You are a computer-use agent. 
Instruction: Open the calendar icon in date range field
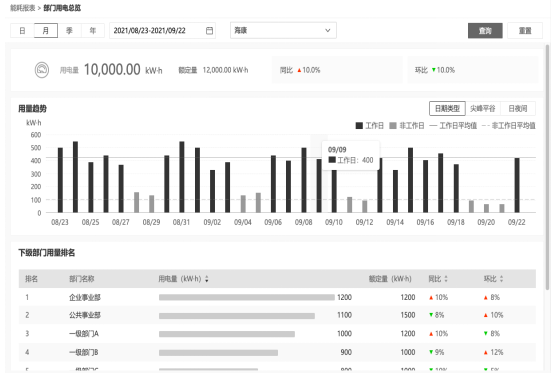209,31
